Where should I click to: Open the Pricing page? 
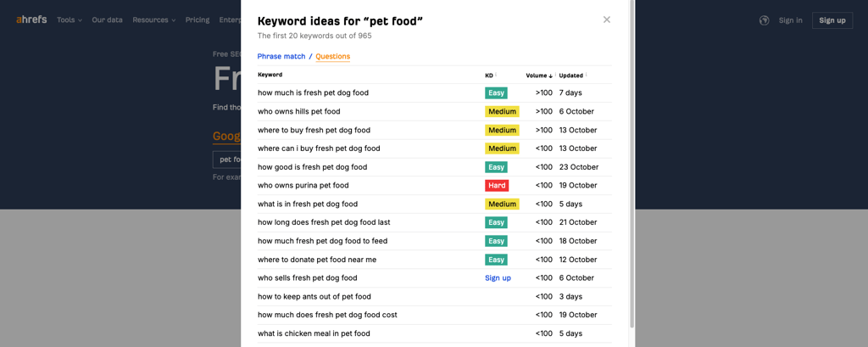coord(198,20)
